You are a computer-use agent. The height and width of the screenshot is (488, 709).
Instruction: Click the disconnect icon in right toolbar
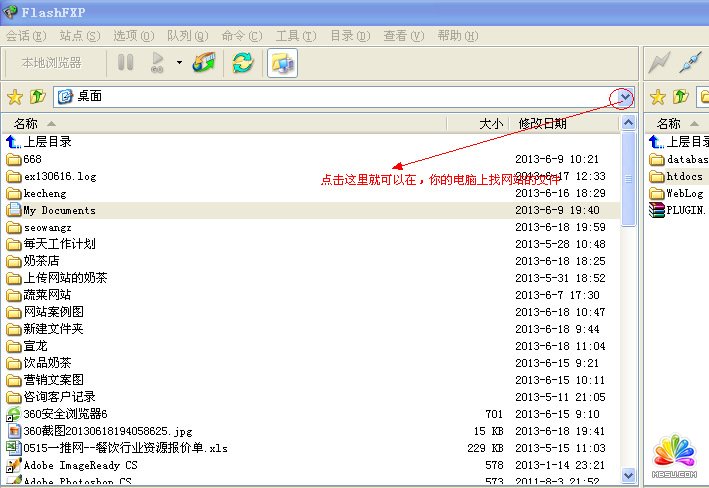coord(688,63)
